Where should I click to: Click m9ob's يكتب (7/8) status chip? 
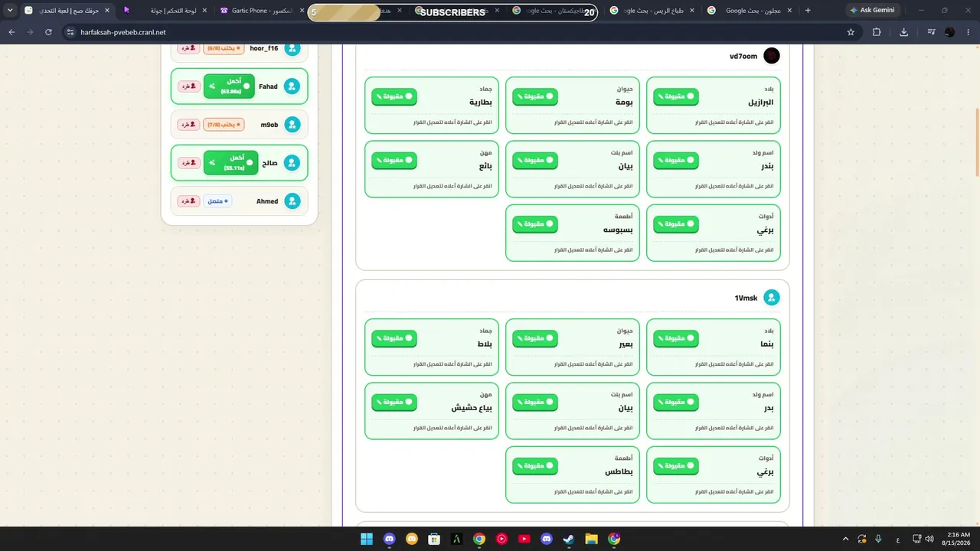coord(224,125)
